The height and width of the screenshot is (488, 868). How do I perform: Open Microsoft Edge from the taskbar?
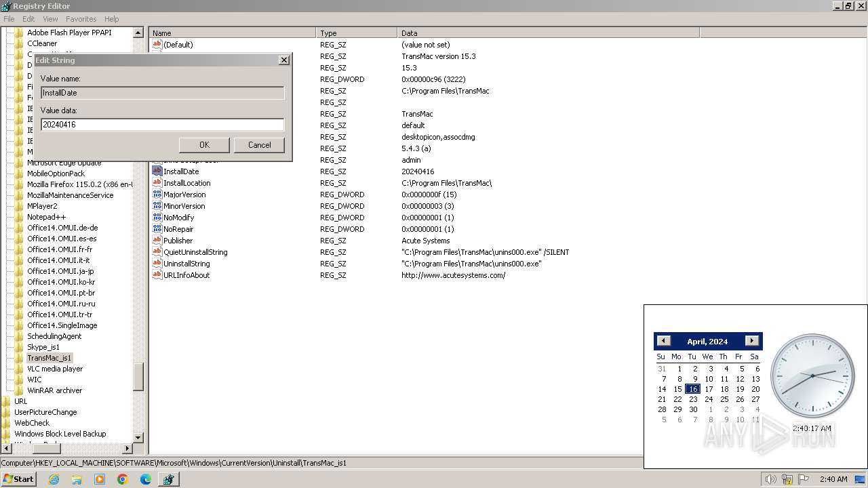coord(146,479)
